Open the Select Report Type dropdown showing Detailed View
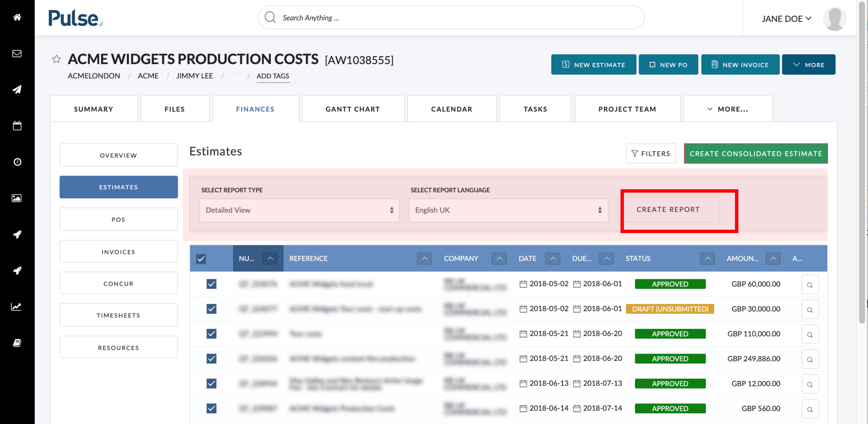The height and width of the screenshot is (424, 868). pyautogui.click(x=299, y=210)
